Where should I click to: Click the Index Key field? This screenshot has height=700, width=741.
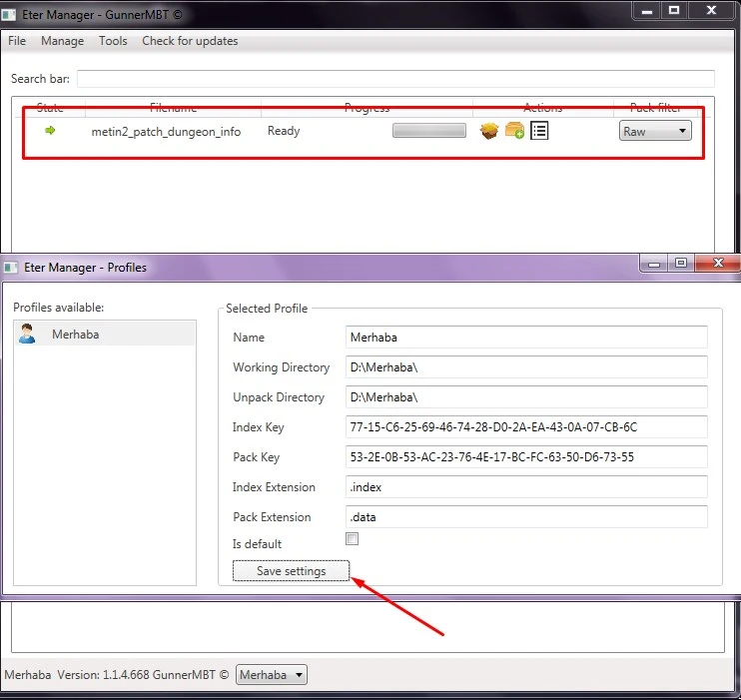click(x=526, y=426)
